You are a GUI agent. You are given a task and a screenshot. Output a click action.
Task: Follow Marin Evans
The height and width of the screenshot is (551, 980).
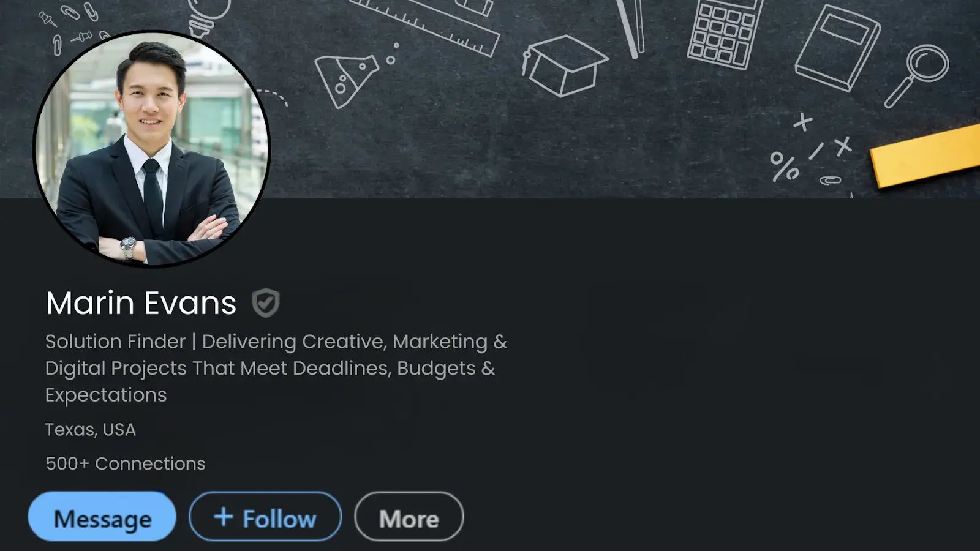coord(265,517)
